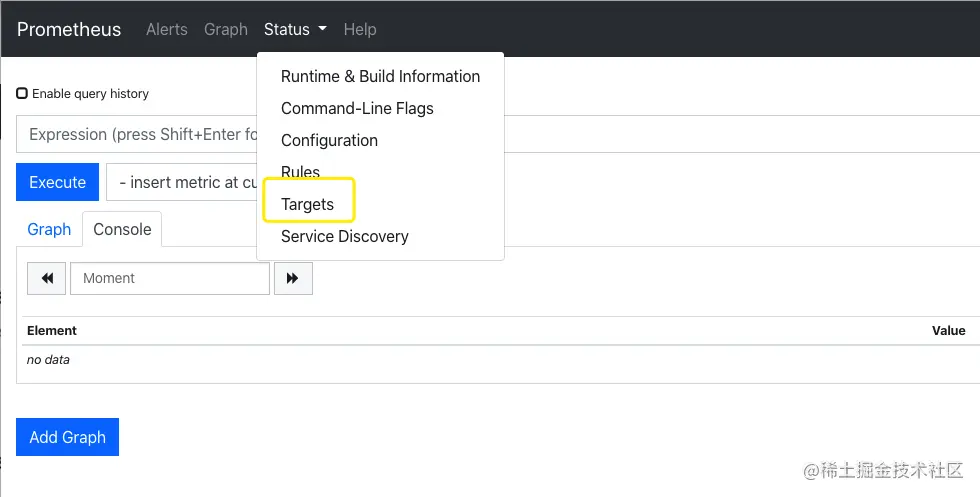Open the insert metric at cursor dropdown
The image size is (980, 497).
pos(182,183)
